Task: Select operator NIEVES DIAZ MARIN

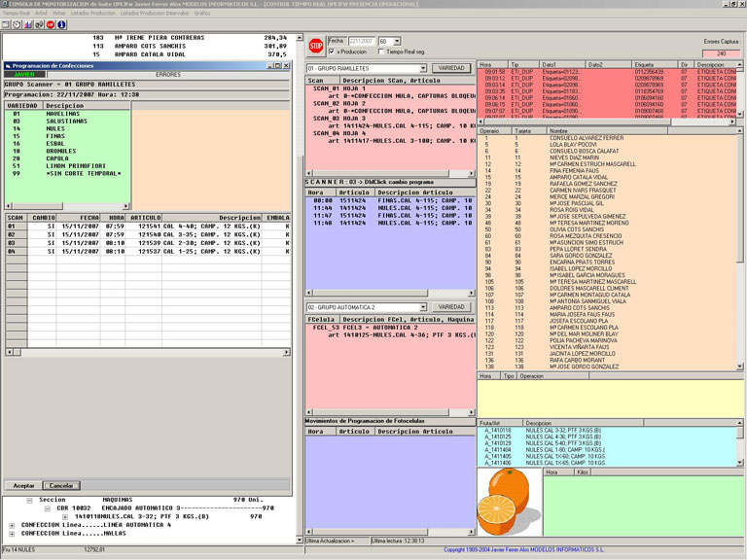Action: (607, 157)
